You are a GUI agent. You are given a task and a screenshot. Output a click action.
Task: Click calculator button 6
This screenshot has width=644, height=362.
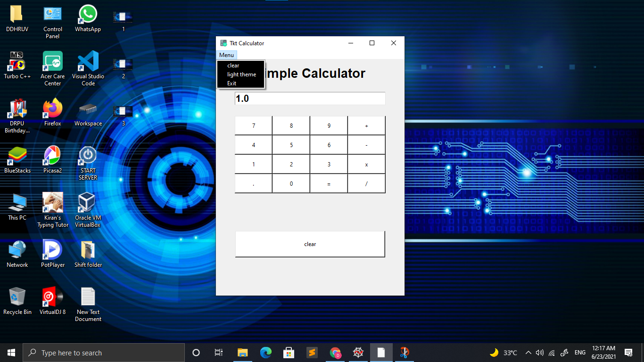coord(329,145)
